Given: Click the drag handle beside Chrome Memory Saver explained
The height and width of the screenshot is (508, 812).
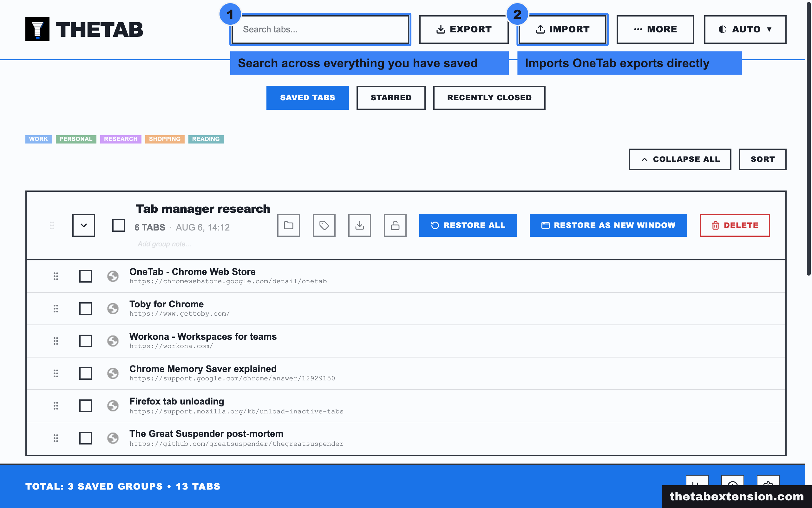Looking at the screenshot, I should click(x=56, y=373).
